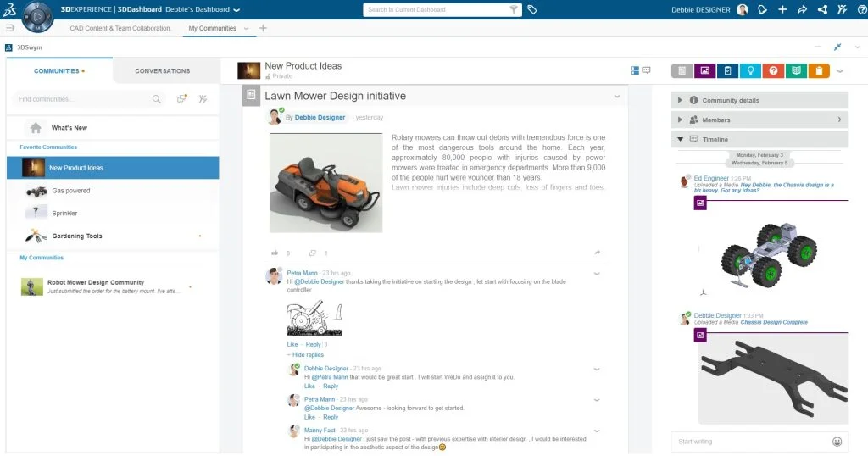Open Debbie's Dashboard dropdown arrow
This screenshot has width=868, height=456.
tap(236, 10)
